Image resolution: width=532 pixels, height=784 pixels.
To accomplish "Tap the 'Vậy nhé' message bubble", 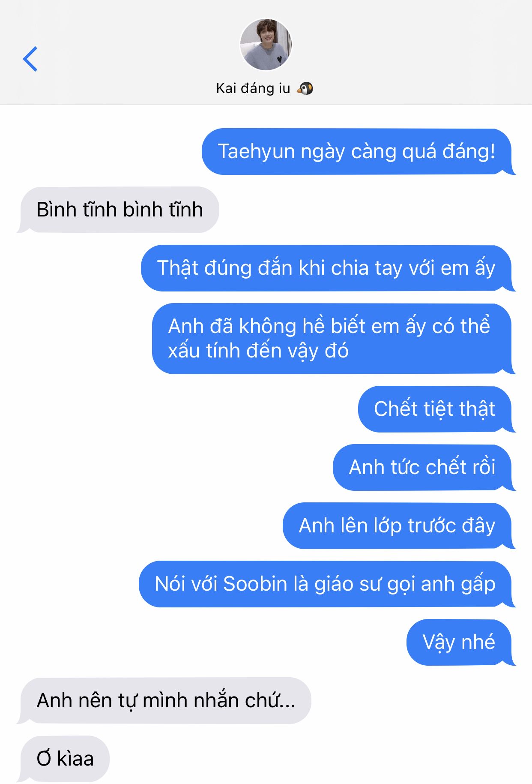I will (461, 642).
